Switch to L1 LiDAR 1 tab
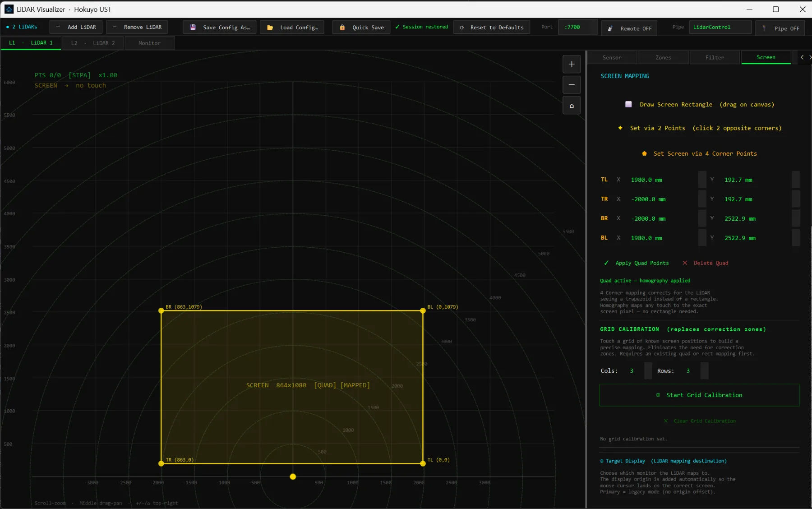Screen dimensions: 812x509 (x=31, y=43)
